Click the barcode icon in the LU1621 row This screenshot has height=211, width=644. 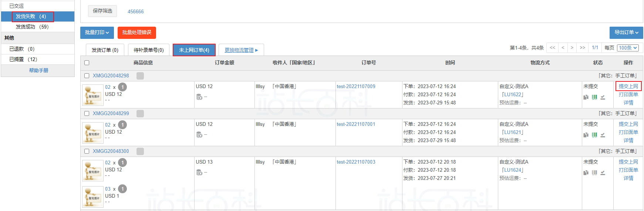(594, 135)
